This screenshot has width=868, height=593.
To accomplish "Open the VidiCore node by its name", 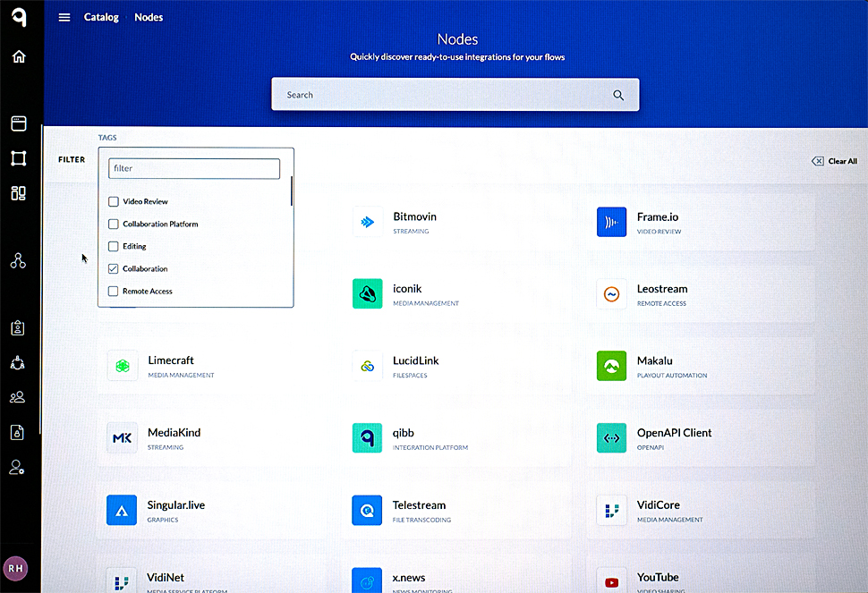I will click(659, 505).
